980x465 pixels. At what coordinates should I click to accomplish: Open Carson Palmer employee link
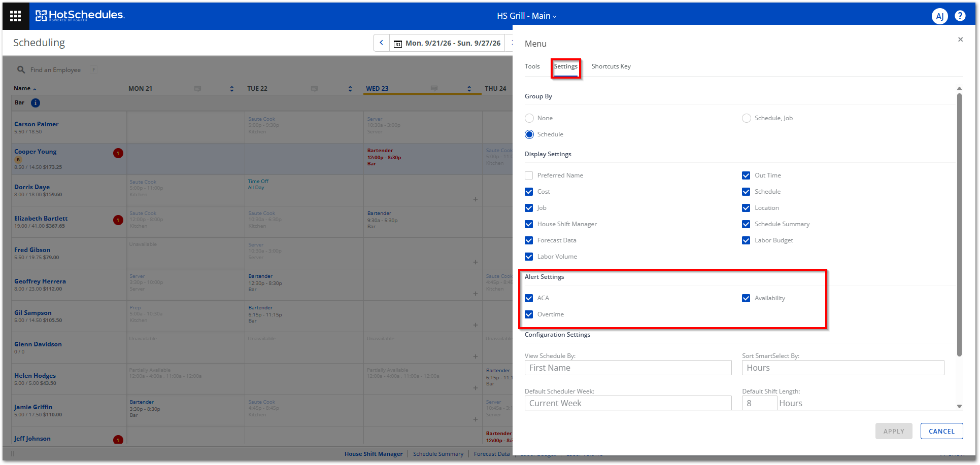pyautogui.click(x=37, y=124)
